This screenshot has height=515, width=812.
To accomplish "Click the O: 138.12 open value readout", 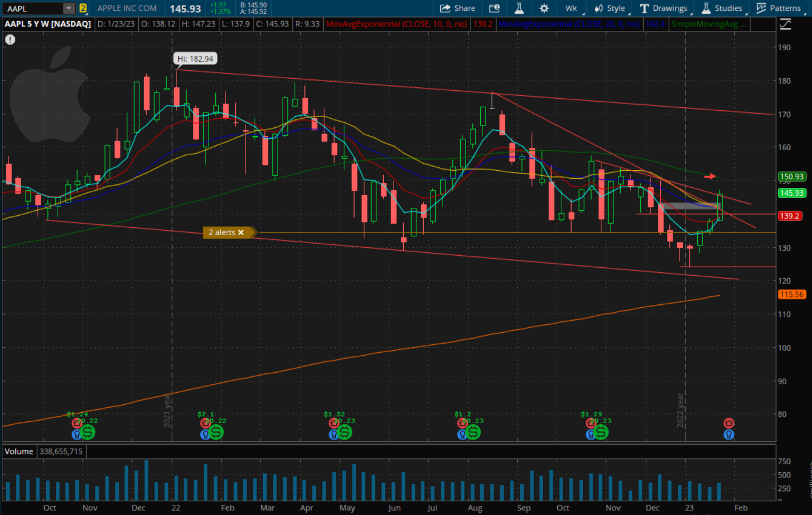I will point(158,24).
